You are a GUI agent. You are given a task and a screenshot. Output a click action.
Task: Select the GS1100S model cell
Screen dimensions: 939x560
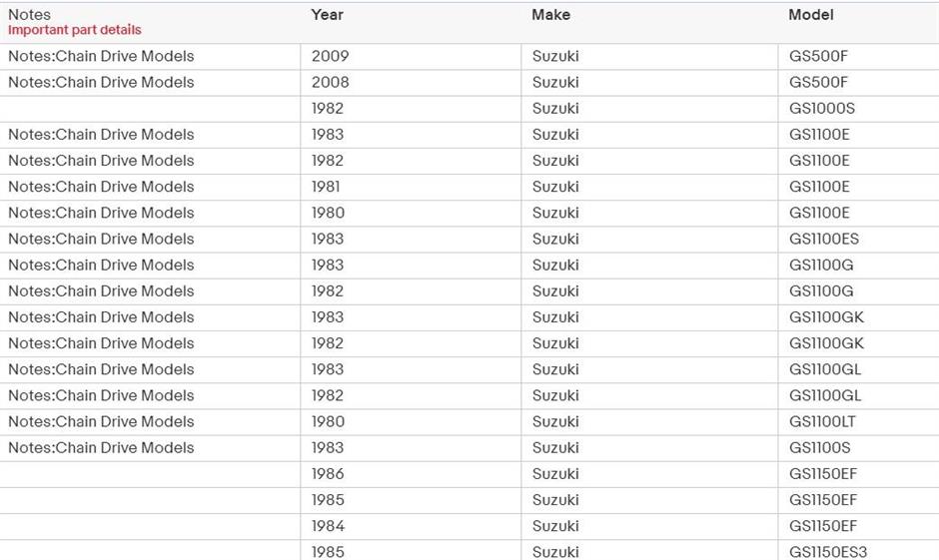tap(820, 447)
